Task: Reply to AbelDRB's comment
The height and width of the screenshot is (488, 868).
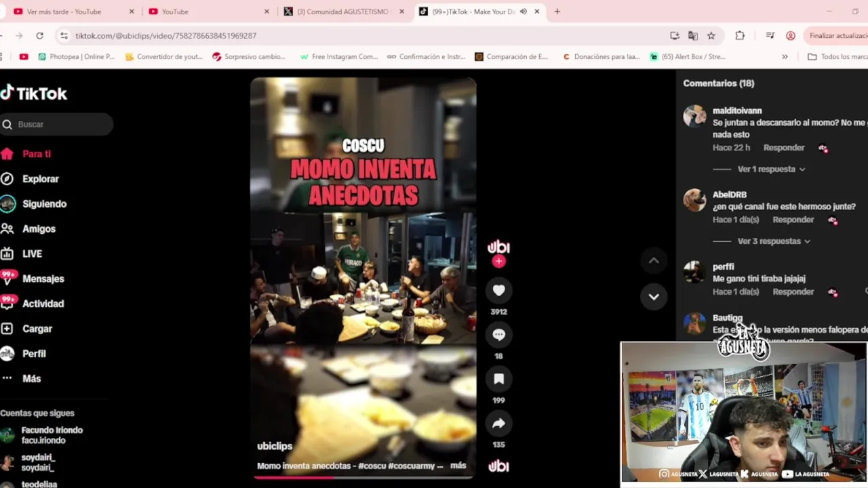Action: point(793,220)
